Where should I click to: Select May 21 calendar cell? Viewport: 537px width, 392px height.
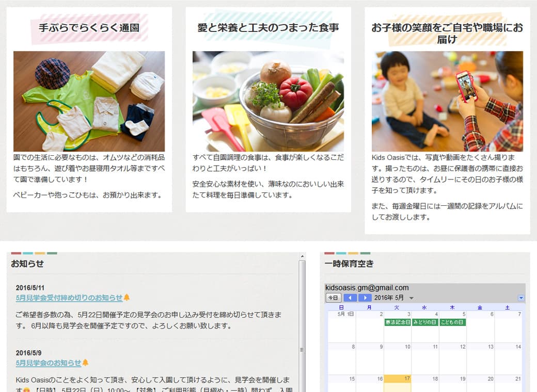[x=508, y=383]
